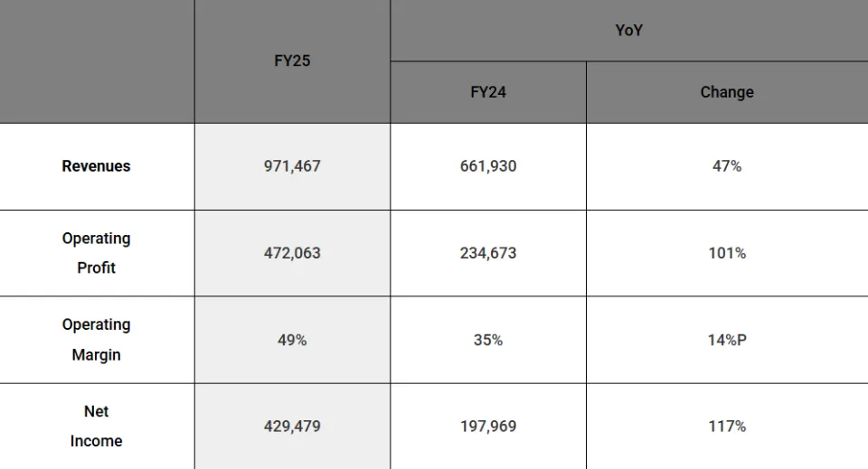Select the Net Income row label
The image size is (868, 469).
click(96, 426)
